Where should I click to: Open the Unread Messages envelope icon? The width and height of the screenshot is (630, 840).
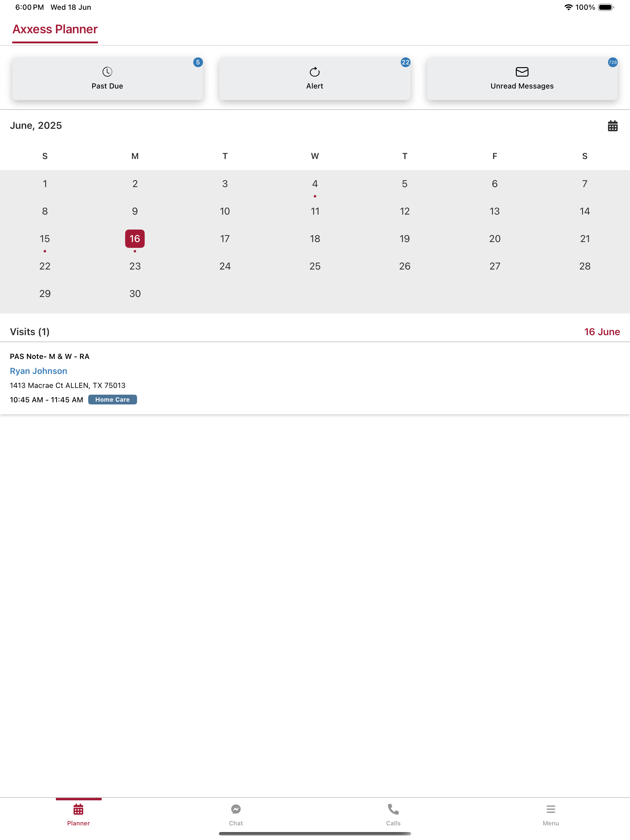point(522,71)
